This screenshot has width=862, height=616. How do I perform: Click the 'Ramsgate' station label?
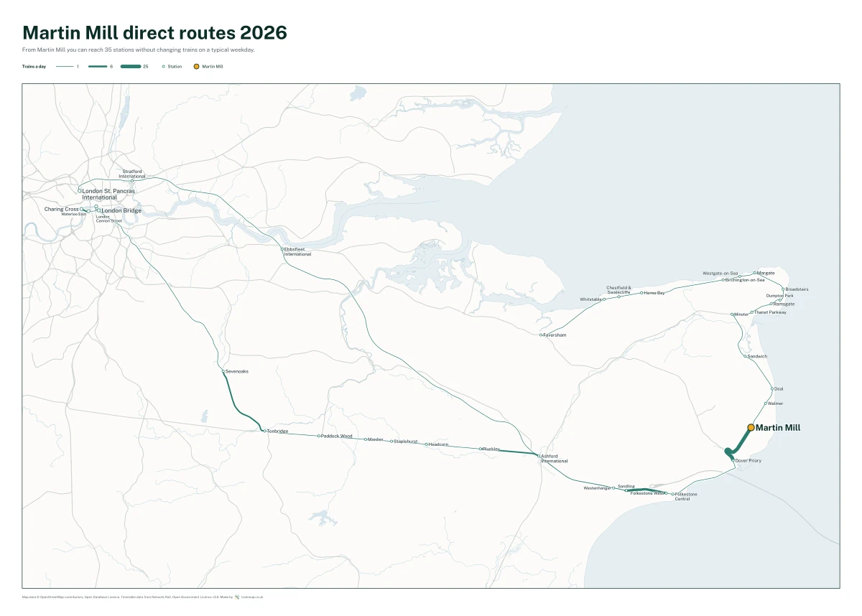(784, 304)
